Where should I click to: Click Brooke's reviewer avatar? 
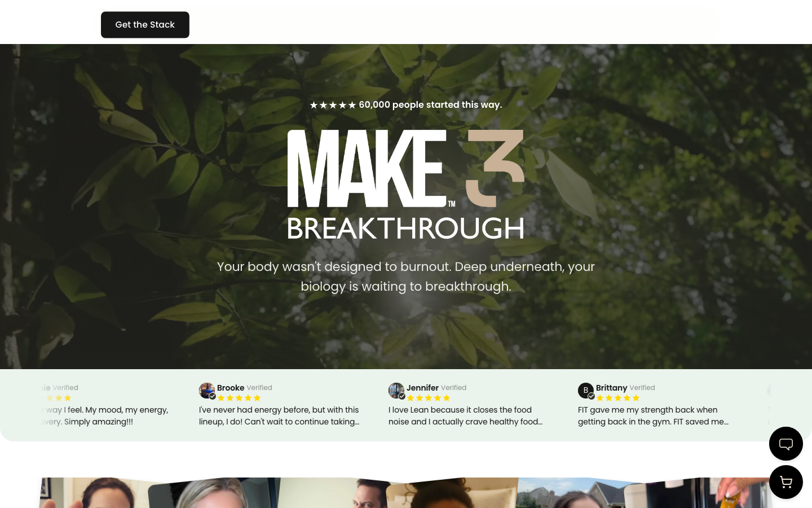[207, 391]
